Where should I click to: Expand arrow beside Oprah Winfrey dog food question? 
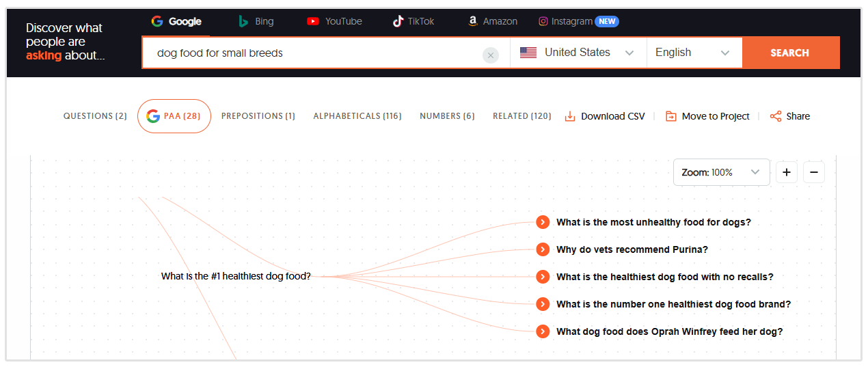point(543,331)
